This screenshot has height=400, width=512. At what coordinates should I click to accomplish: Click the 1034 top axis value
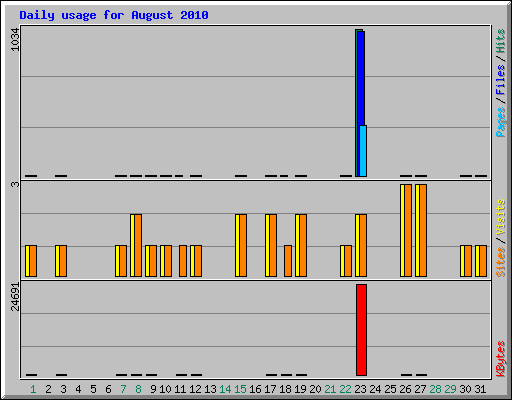point(15,40)
